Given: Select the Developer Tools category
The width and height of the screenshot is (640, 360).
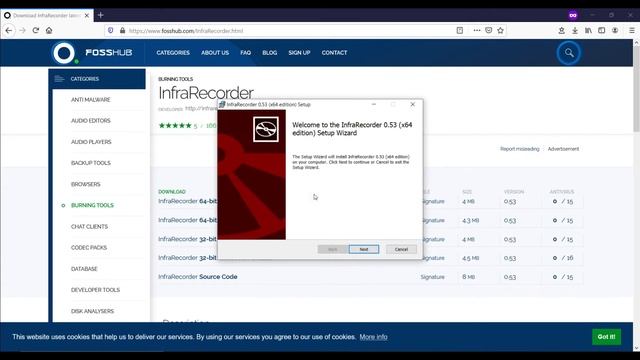Looking at the screenshot, I should tap(95, 290).
